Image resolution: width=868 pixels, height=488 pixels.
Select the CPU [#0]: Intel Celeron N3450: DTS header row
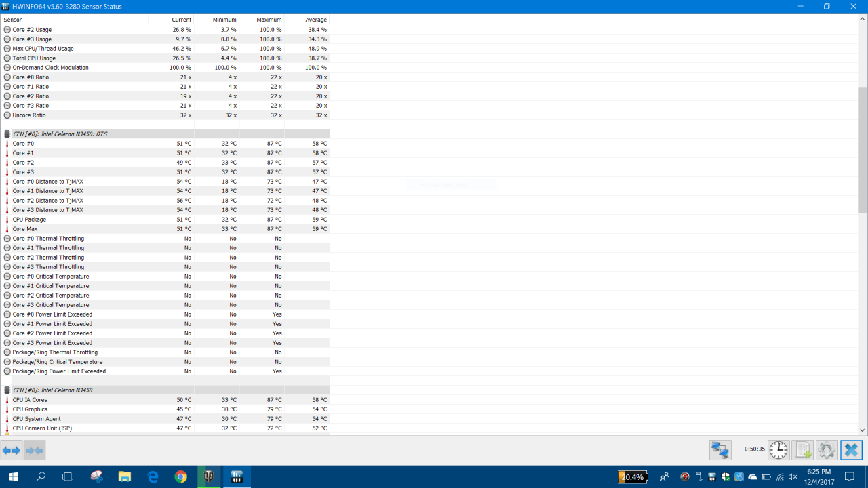pyautogui.click(x=165, y=134)
